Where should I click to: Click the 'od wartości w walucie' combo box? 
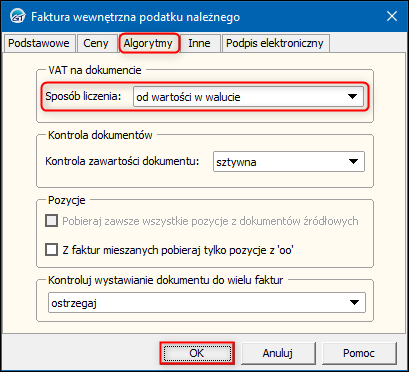click(x=248, y=97)
